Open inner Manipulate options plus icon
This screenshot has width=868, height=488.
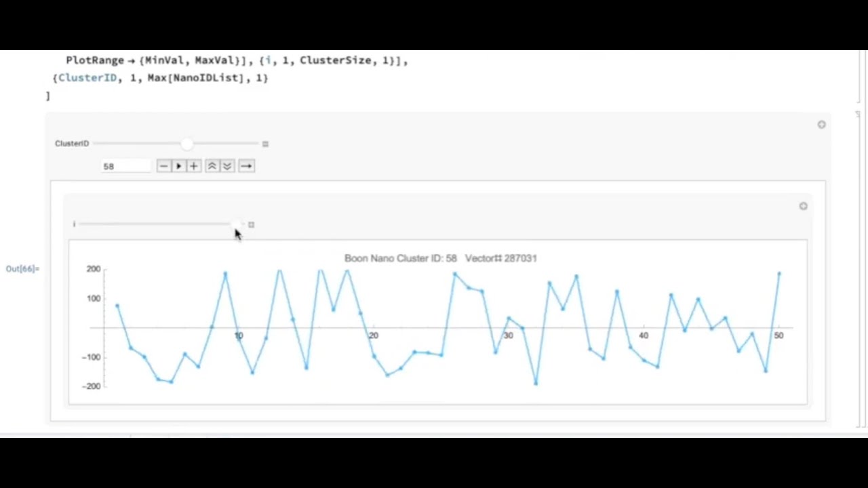[x=803, y=206]
